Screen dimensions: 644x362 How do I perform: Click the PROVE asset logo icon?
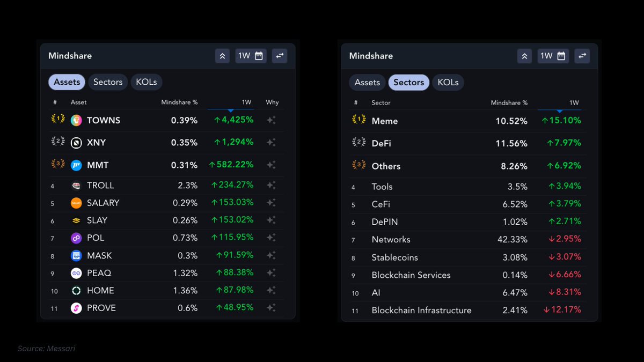[x=76, y=308]
